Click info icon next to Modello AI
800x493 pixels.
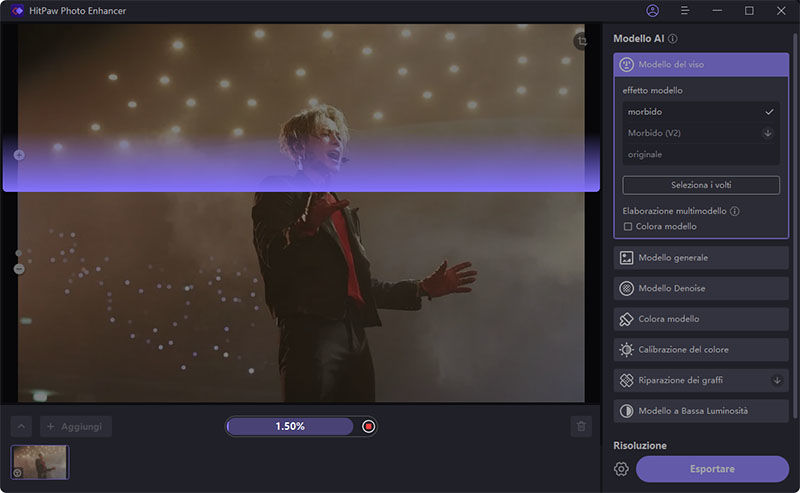(673, 39)
